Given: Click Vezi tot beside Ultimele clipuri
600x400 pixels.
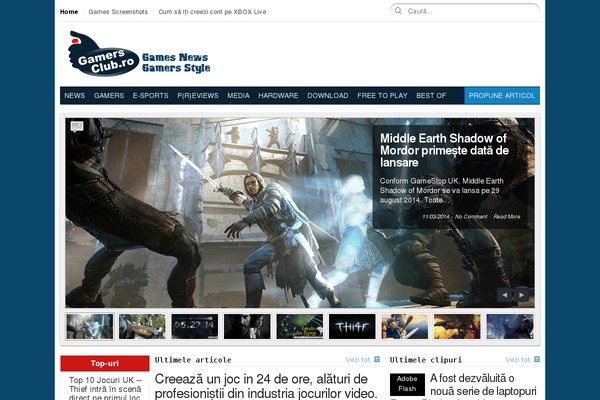Looking at the screenshot, I should [x=518, y=360].
